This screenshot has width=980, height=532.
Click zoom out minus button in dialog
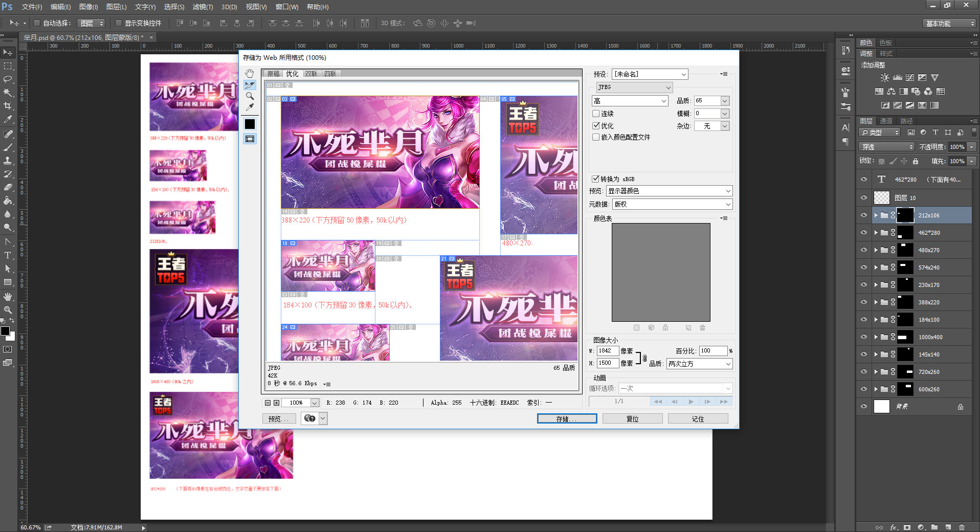[x=268, y=403]
